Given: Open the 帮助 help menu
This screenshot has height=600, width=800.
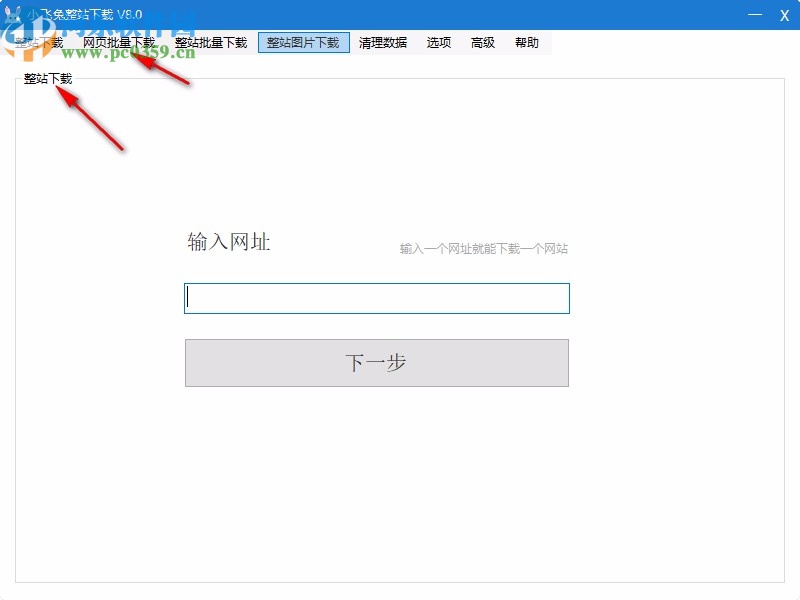Looking at the screenshot, I should point(528,42).
